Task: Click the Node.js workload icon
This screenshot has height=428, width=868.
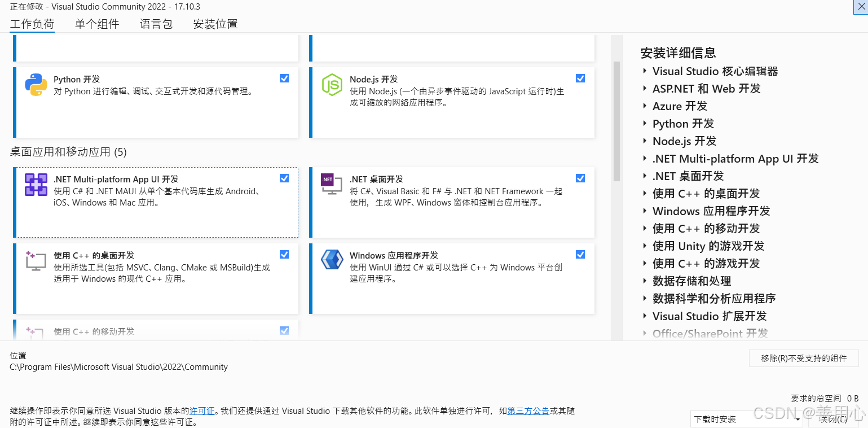Action: (332, 85)
